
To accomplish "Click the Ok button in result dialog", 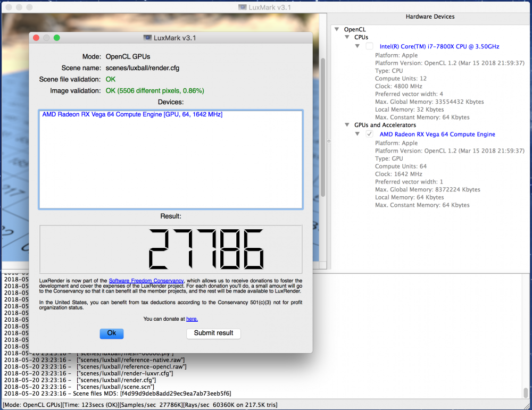I will (x=111, y=333).
